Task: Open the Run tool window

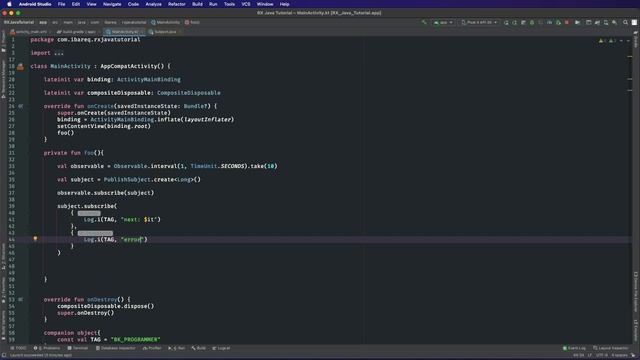Action: (177, 348)
